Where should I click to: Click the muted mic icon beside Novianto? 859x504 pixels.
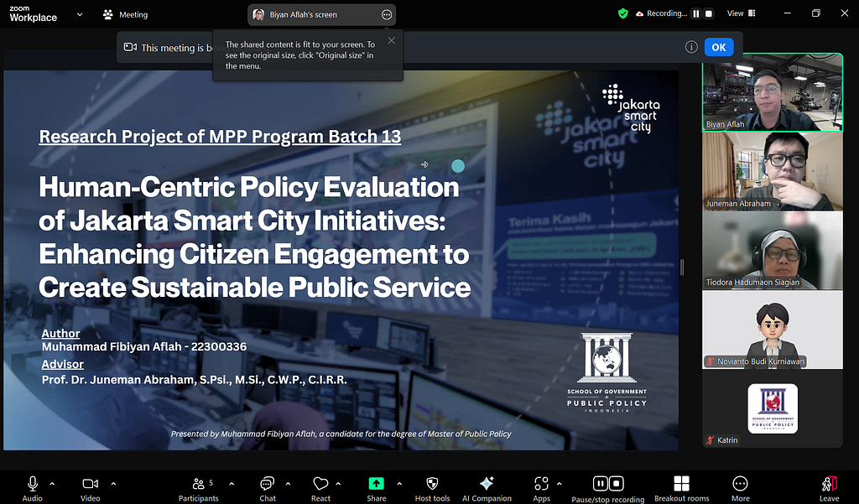click(x=710, y=361)
